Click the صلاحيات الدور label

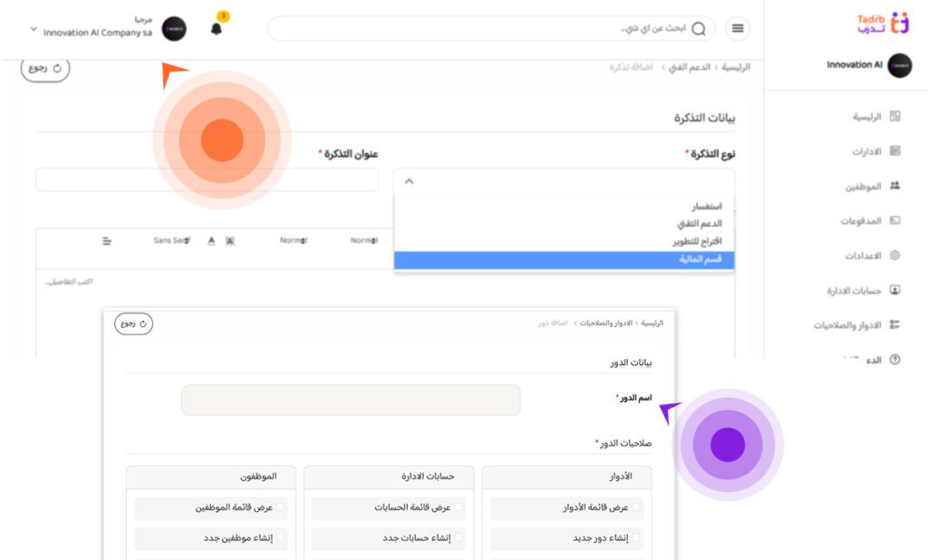click(624, 443)
